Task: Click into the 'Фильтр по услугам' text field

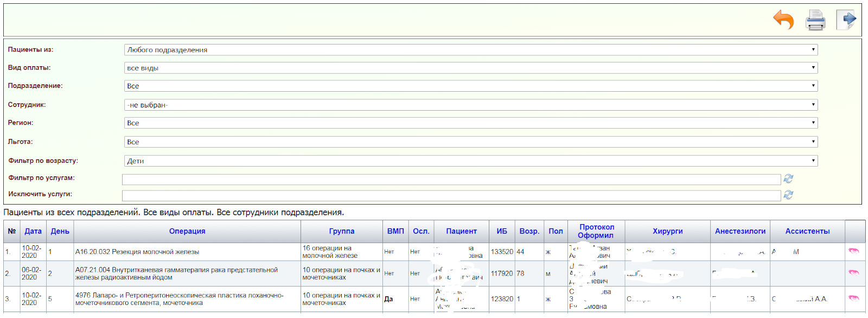Action: [x=451, y=180]
